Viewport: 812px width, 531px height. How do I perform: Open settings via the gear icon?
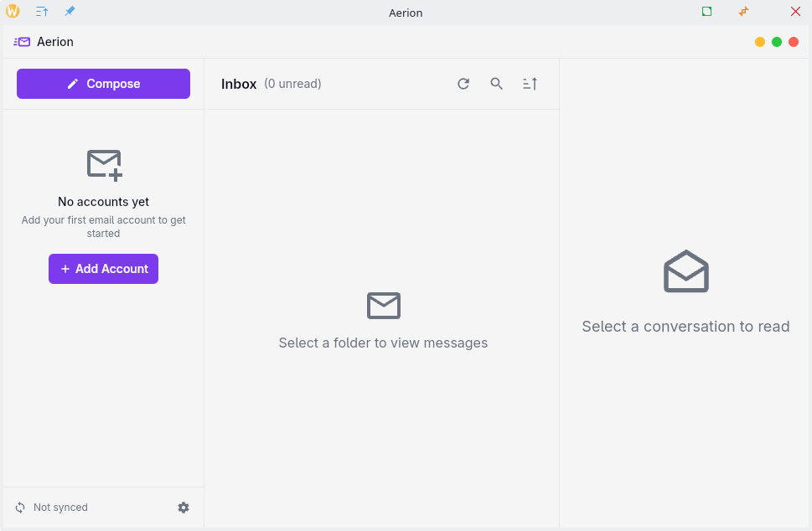[184, 508]
